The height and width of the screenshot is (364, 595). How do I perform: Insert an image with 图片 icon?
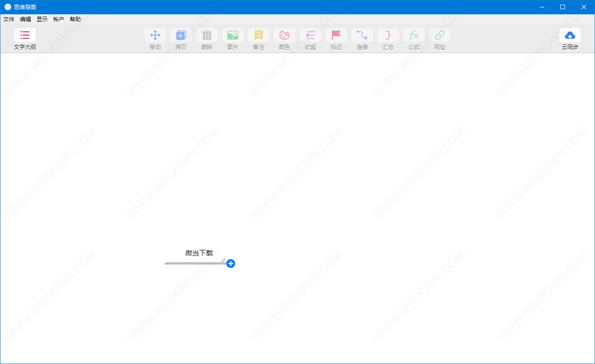(x=233, y=36)
